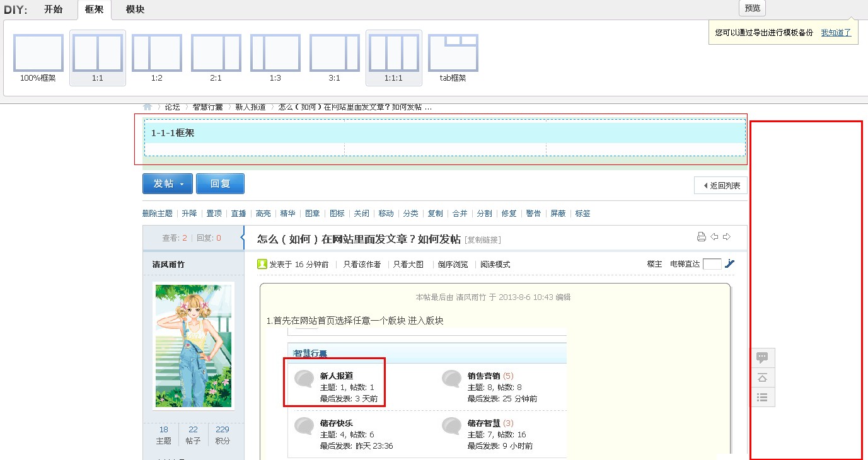The image size is (868, 460).
Task: Click the floating back-to-top icon
Action: point(762,377)
